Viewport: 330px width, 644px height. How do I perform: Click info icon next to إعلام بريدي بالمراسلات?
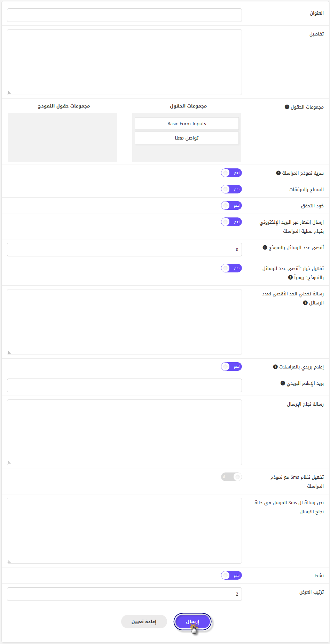coord(275,367)
